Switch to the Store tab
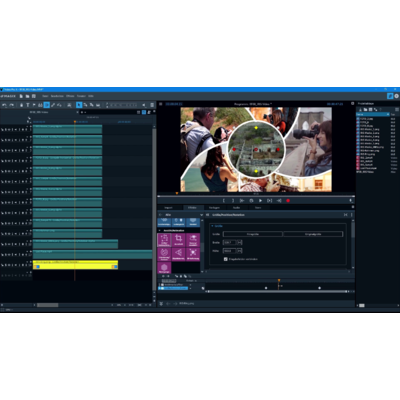400x400 pixels. pyautogui.click(x=258, y=208)
